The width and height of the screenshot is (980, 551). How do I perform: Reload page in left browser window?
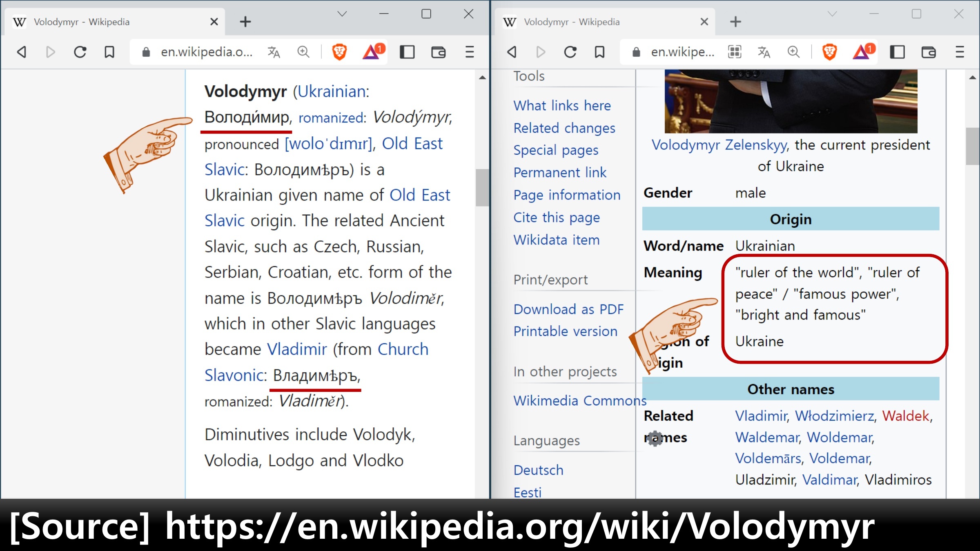[x=80, y=52]
